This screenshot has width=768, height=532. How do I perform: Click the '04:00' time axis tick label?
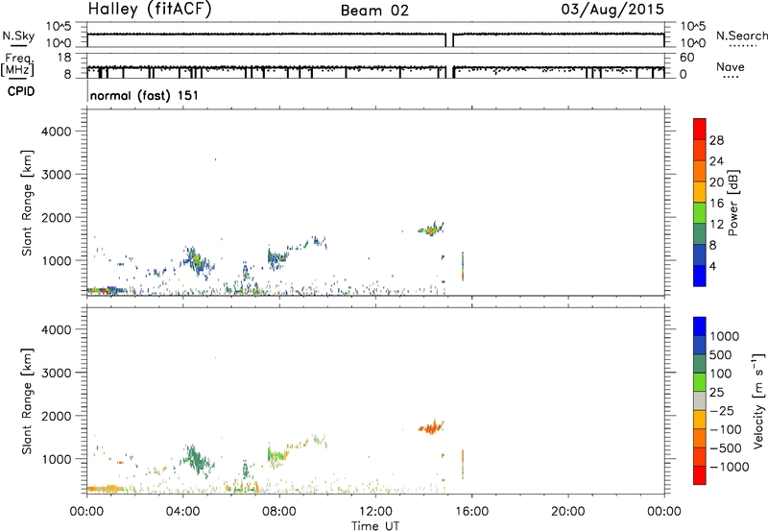(x=182, y=512)
